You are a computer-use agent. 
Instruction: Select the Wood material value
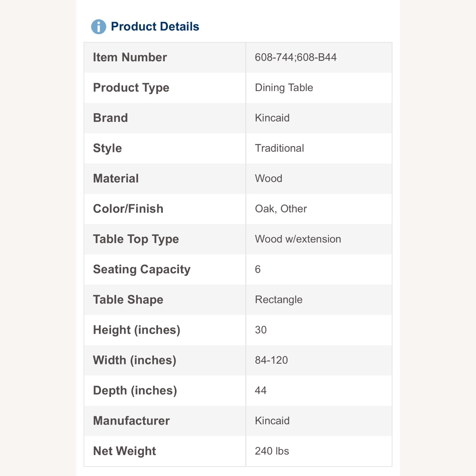(x=268, y=178)
